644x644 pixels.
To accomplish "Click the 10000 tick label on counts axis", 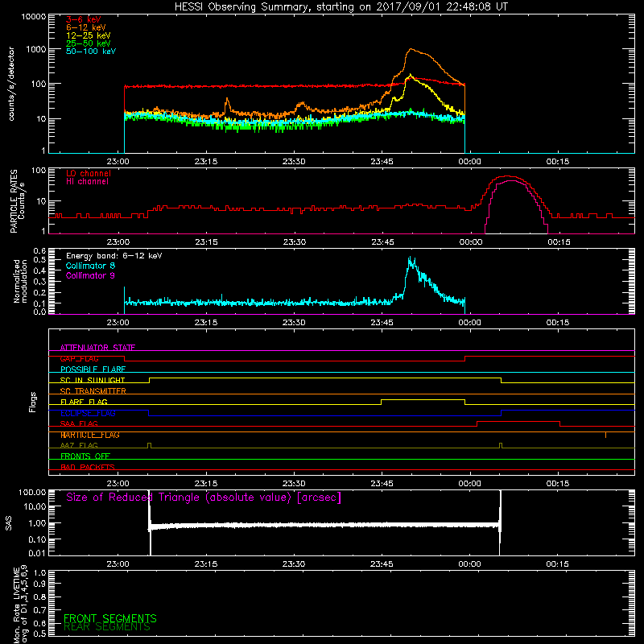I will point(34,17).
